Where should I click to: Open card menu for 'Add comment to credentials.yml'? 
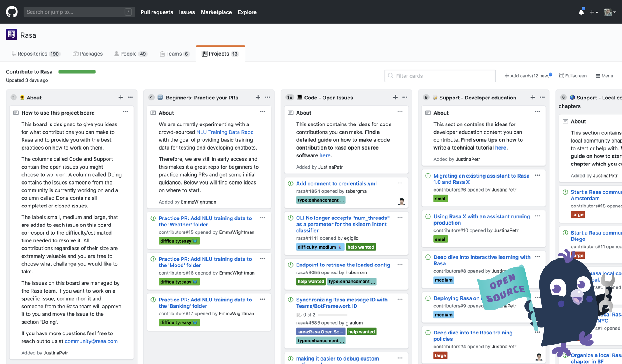tap(400, 183)
